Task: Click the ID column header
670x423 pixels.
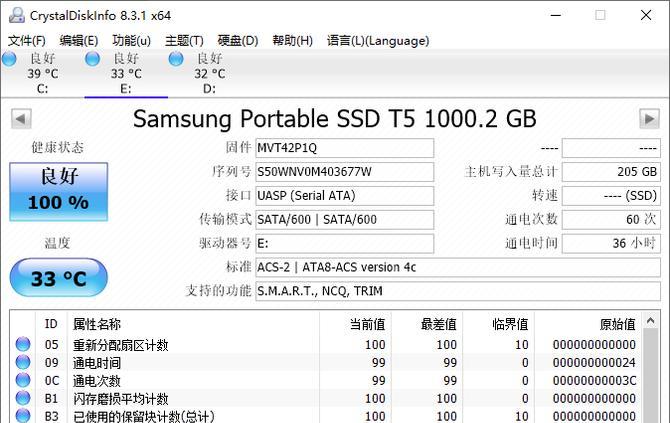Action: coord(51,324)
